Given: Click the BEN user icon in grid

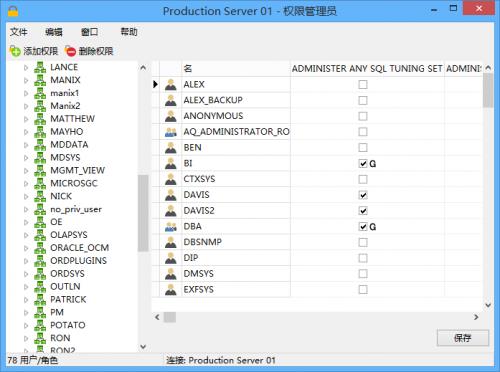Looking at the screenshot, I should (x=171, y=148).
